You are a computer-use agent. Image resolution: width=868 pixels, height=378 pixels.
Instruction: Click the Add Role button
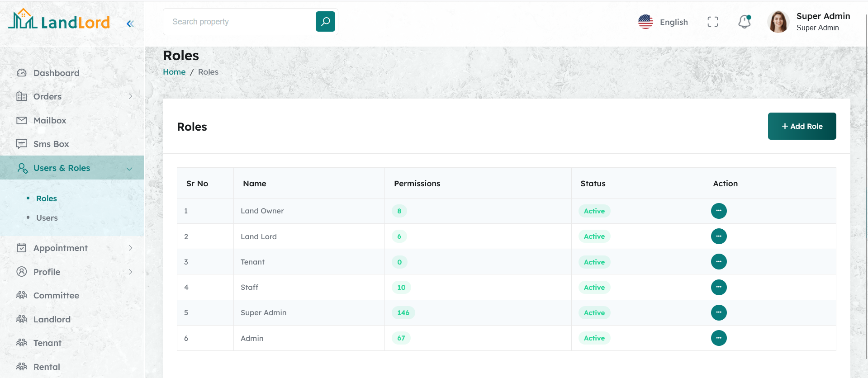click(802, 126)
